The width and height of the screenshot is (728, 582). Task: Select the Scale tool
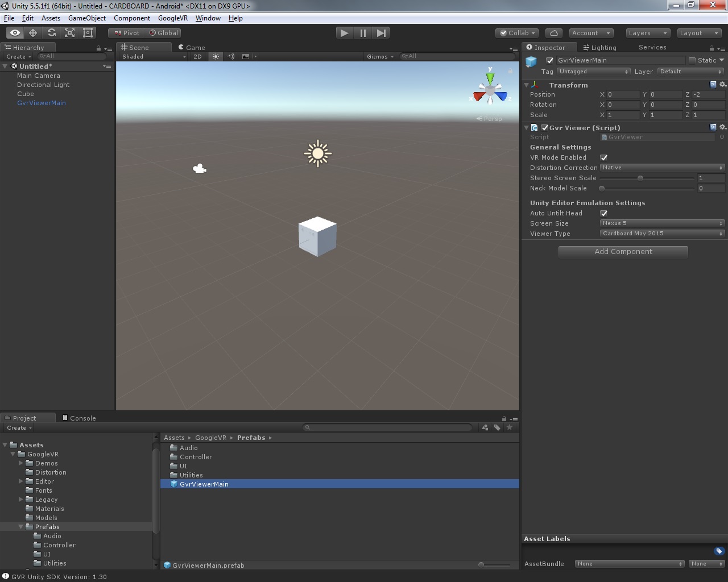pyautogui.click(x=69, y=33)
